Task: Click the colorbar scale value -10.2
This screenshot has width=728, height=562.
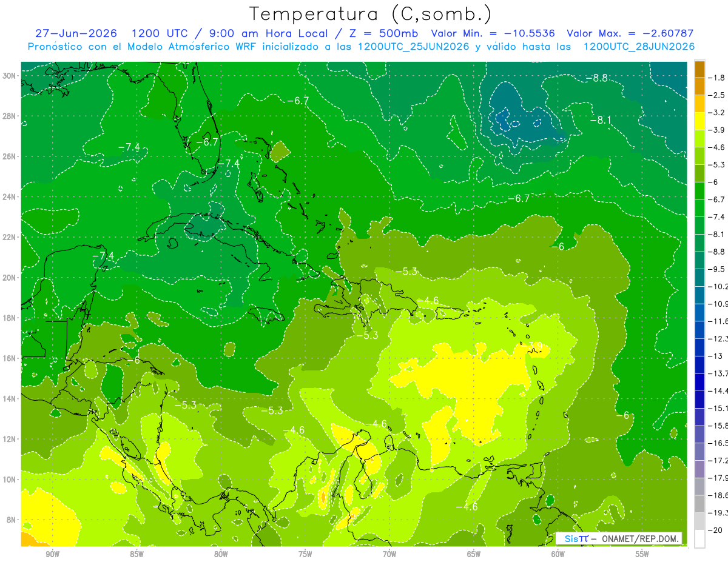Action: (x=718, y=287)
